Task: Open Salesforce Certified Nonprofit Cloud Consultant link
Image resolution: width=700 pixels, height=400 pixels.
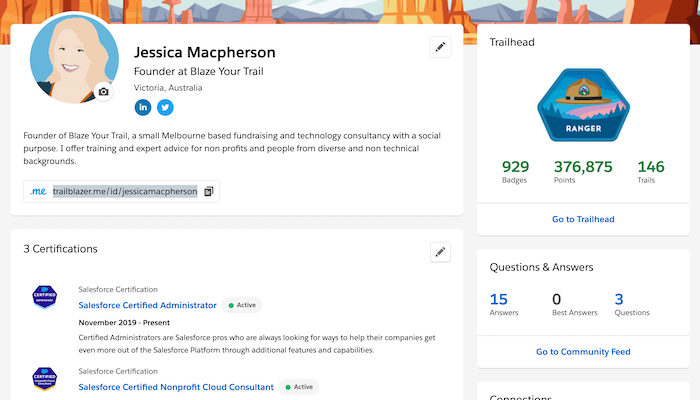Action: 176,387
